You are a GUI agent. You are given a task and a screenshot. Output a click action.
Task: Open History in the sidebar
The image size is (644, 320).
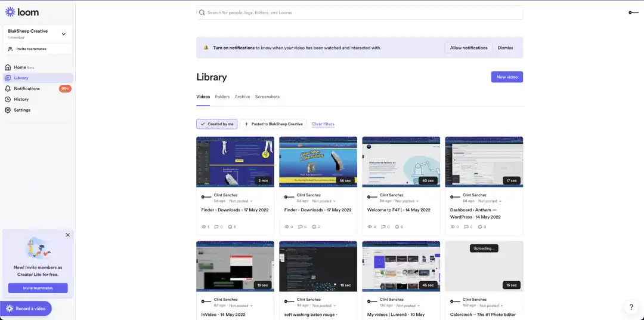point(38,99)
